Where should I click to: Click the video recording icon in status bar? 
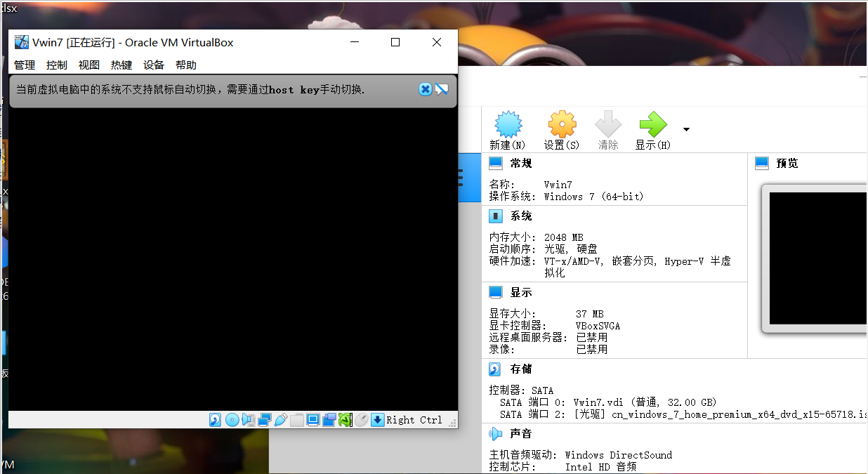[328, 419]
